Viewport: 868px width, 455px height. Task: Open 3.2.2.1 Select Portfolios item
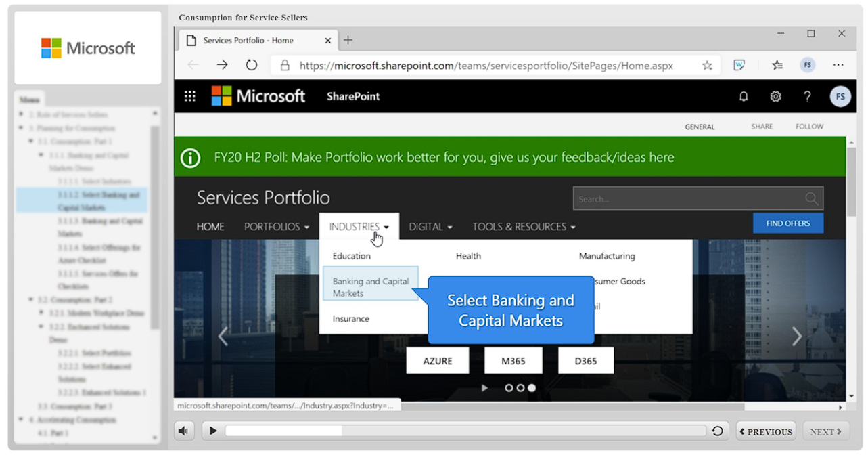coord(94,353)
